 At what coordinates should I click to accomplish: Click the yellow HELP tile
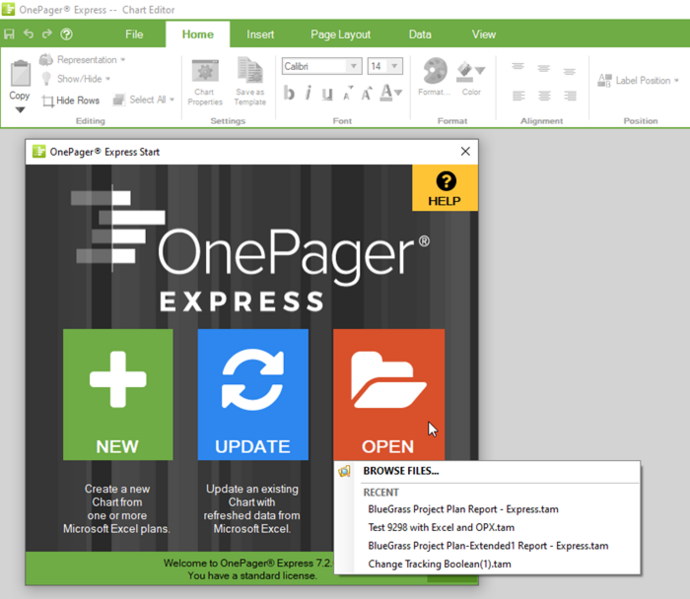click(x=445, y=188)
